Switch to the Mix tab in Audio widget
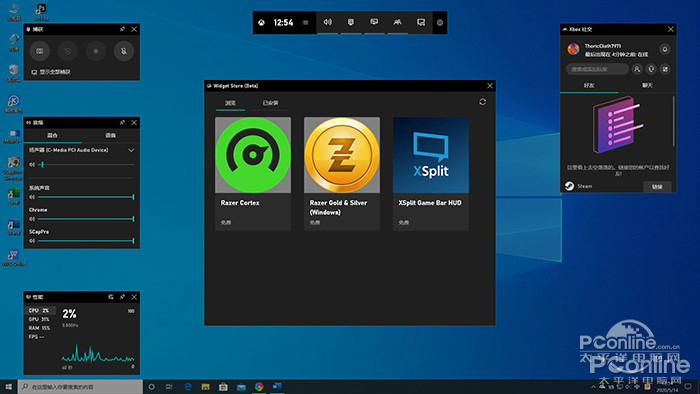The height and width of the screenshot is (394, 700). [52, 135]
